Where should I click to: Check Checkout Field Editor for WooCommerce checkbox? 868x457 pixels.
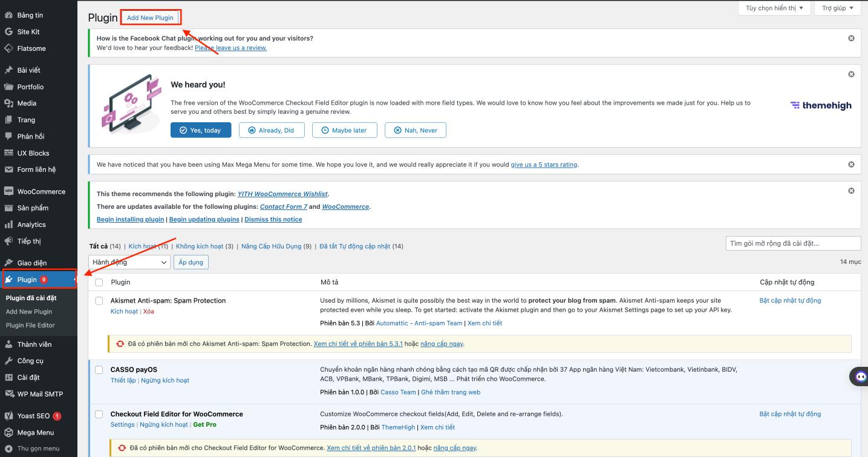pos(99,414)
